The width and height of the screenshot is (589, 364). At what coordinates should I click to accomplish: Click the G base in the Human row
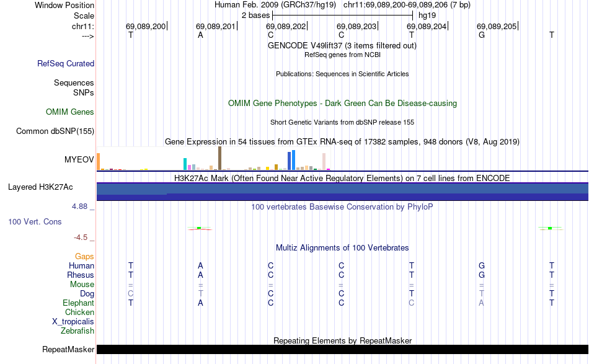point(482,265)
